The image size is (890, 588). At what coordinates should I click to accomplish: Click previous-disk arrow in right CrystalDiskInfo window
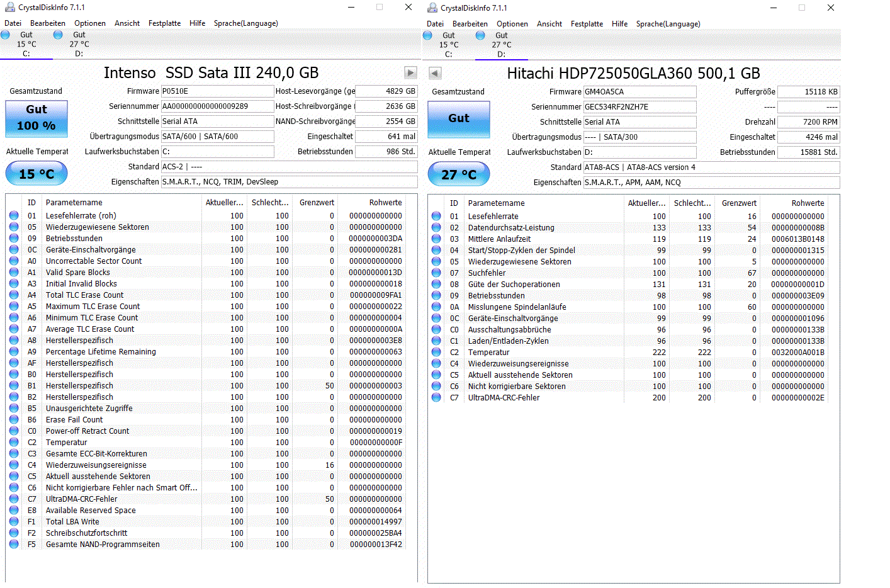click(x=435, y=74)
